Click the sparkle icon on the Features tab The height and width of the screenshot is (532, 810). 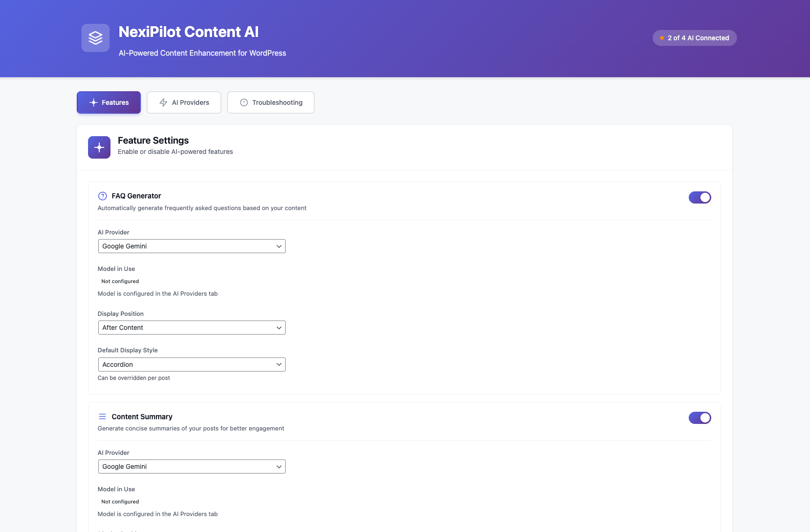click(93, 102)
